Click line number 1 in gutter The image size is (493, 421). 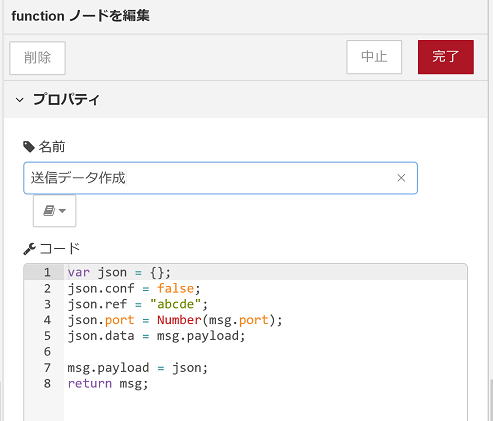click(47, 272)
